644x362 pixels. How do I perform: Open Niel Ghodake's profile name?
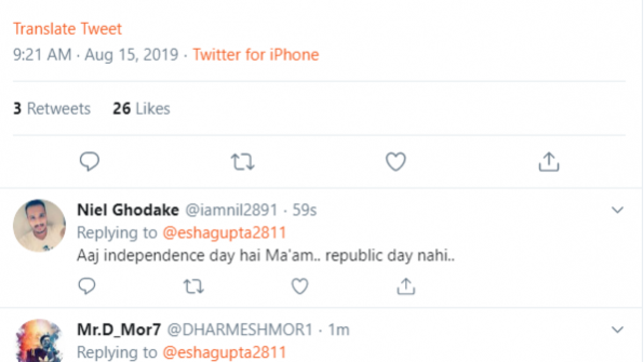128,210
